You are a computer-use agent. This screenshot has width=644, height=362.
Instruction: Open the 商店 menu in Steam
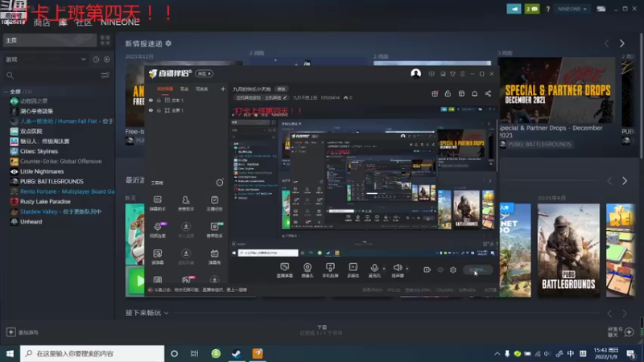[42, 23]
